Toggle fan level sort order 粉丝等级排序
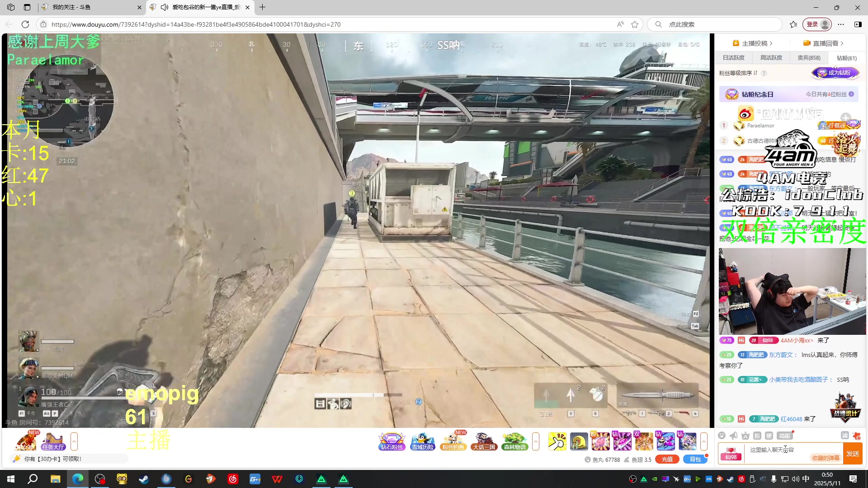The height and width of the screenshot is (488, 868). [x=738, y=73]
